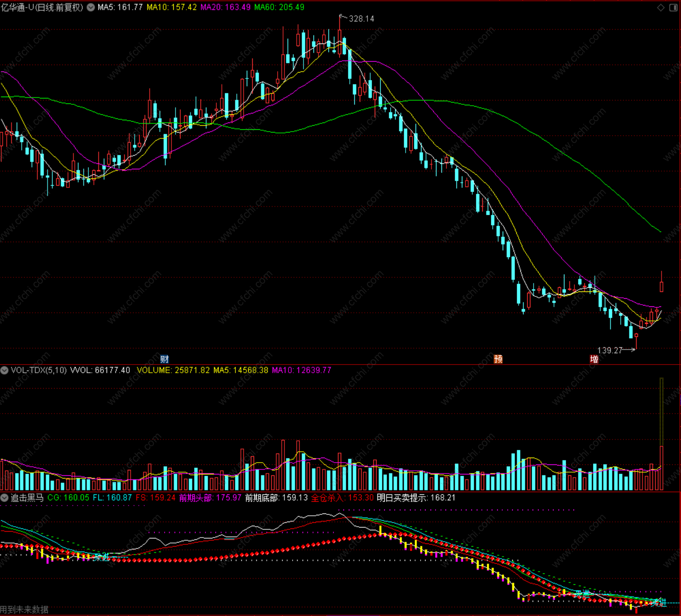
Task: Toggle the side panel icon at top right
Action: point(673,7)
